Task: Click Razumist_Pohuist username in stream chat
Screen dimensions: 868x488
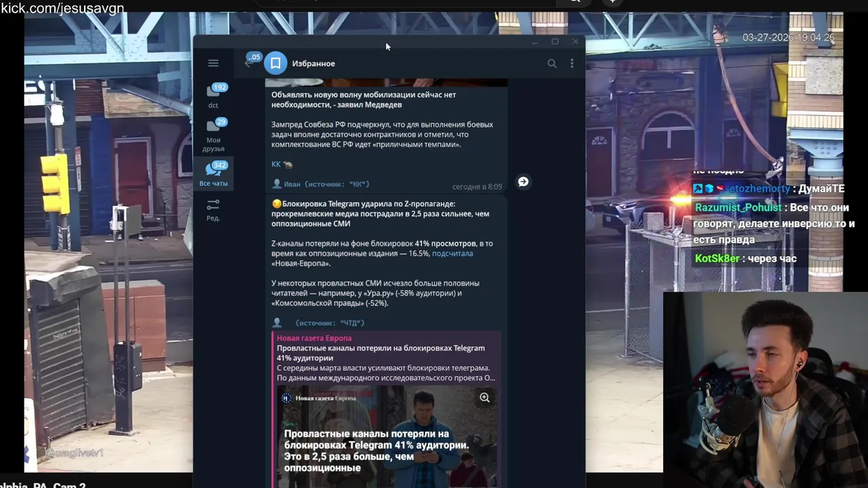Action: point(738,208)
